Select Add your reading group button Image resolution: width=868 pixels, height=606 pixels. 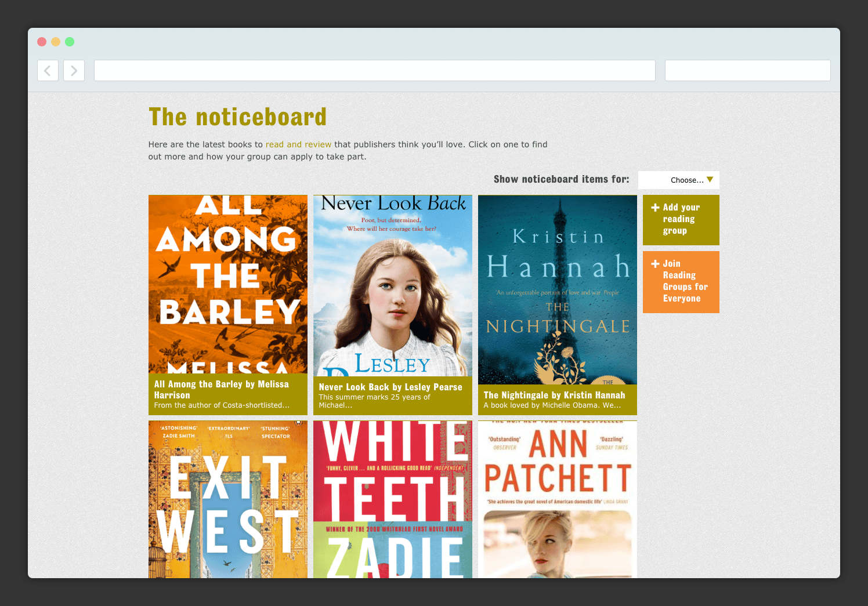pos(681,220)
